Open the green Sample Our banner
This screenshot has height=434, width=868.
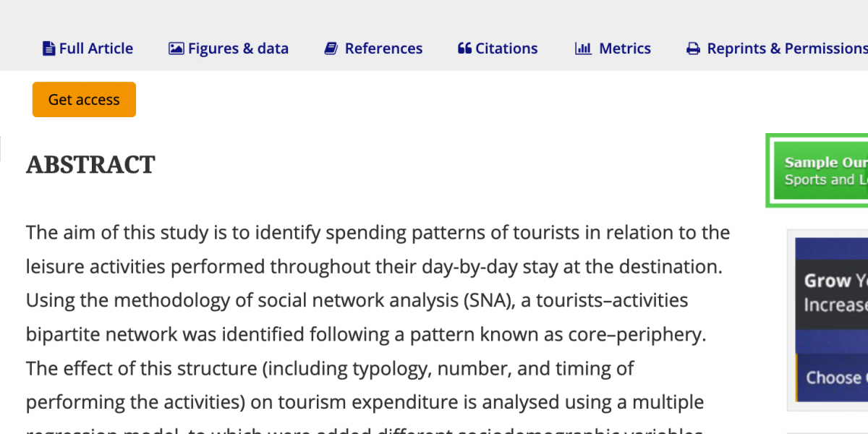pyautogui.click(x=819, y=171)
